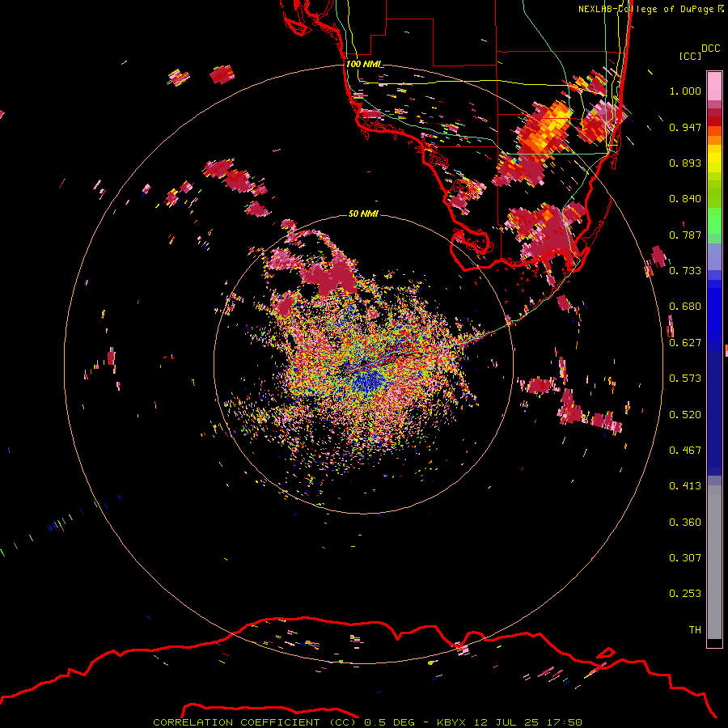
Task: Select the 0.360 legend value
Action: [685, 523]
